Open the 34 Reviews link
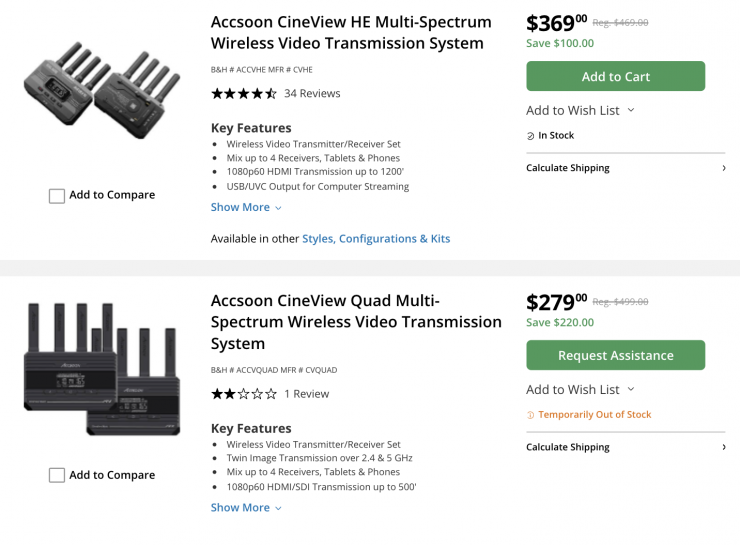Viewport: 740px width, 545px height. (x=312, y=93)
